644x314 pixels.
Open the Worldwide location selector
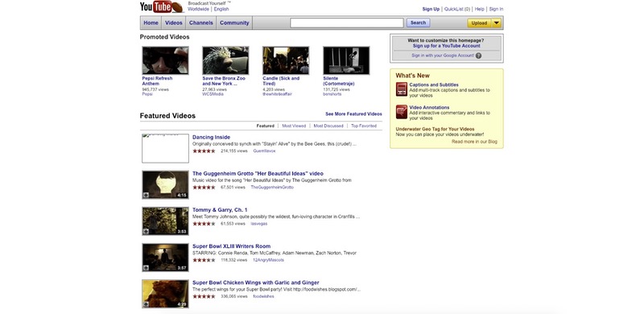198,9
